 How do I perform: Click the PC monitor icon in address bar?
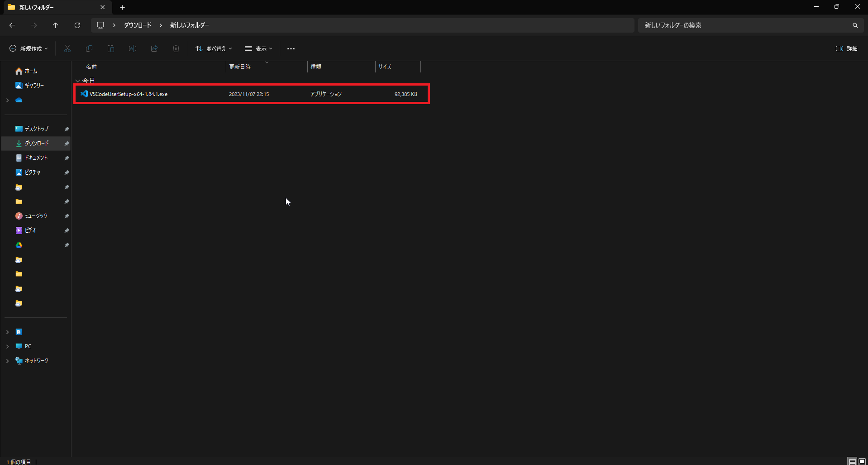(x=100, y=25)
